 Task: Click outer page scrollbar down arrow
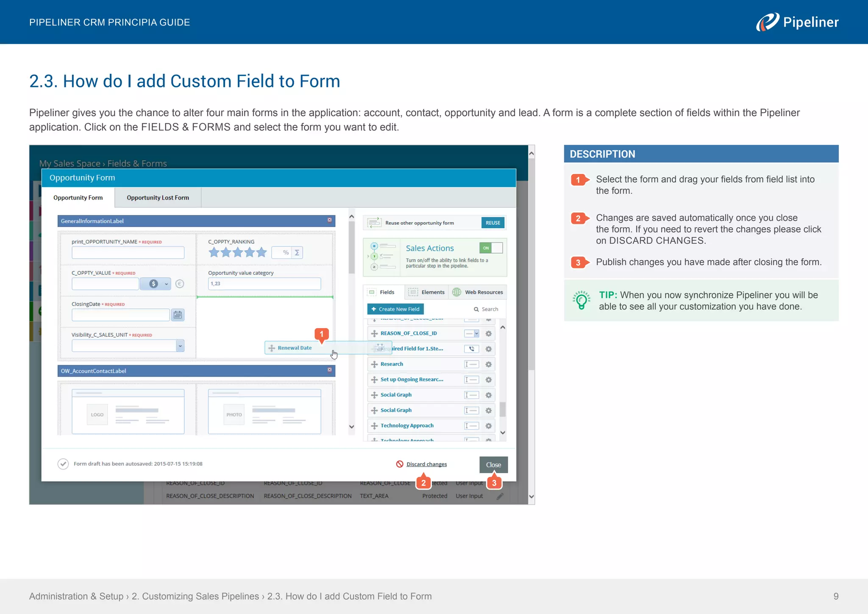[531, 497]
